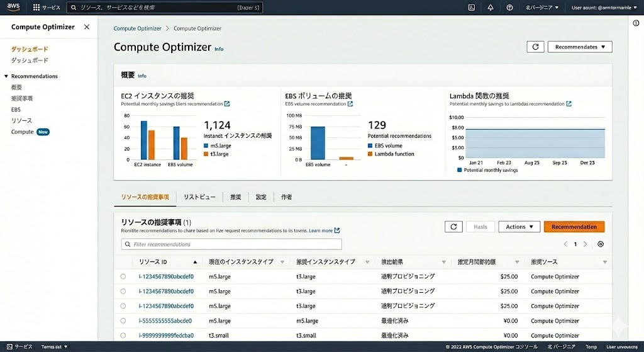The image size is (644, 352).
Task: Select radio for i-5555555555abcde0 row
Action: [x=123, y=321]
